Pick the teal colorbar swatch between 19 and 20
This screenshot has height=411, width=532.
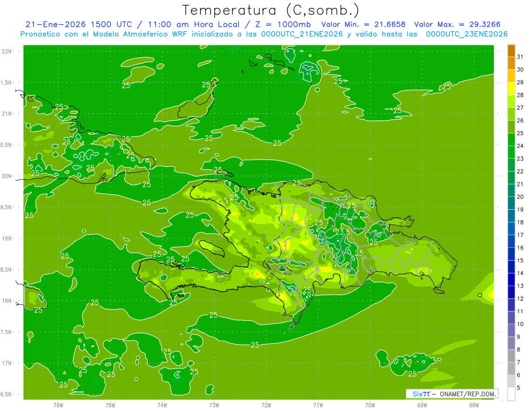[x=511, y=204]
